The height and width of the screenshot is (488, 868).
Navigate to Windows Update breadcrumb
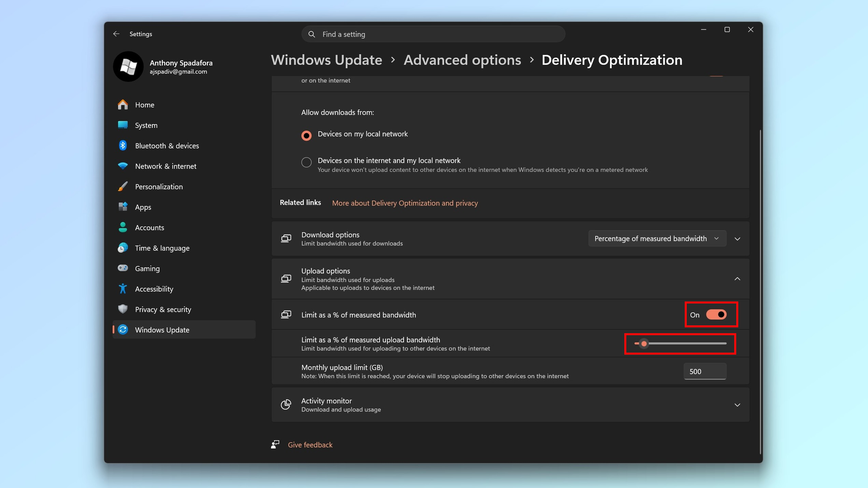tap(326, 60)
